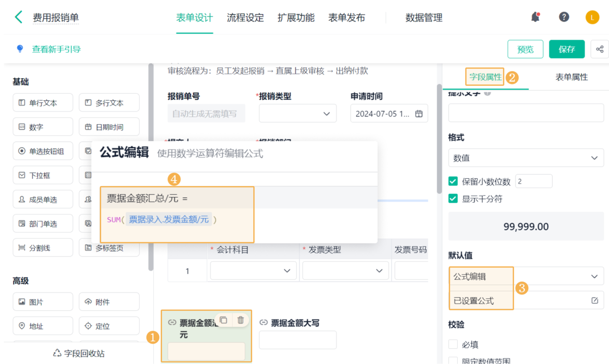Expand the 格式 数值 dropdown
Screen dimensions: 609x364
(x=526, y=158)
